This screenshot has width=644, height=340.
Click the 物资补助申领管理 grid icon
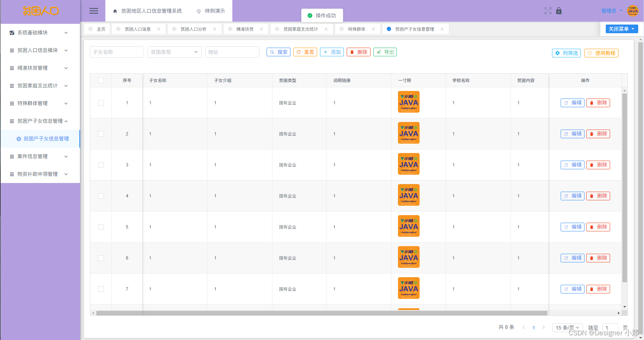pyautogui.click(x=12, y=174)
